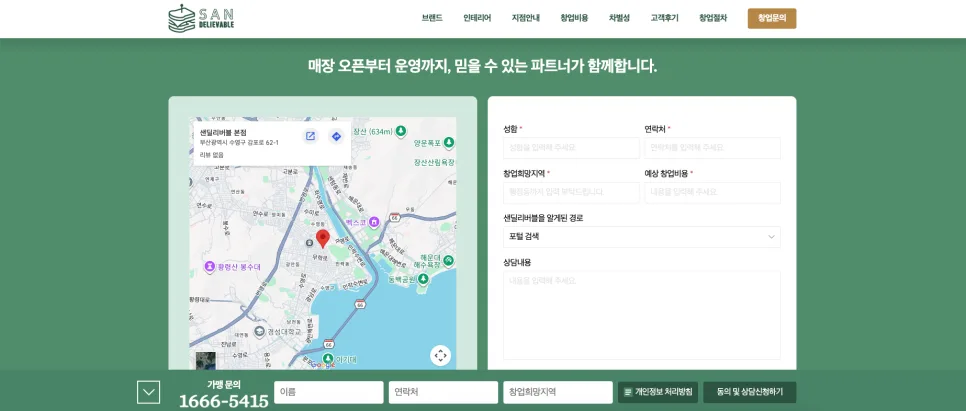Screen dimensions: 966x411
Task: Click the 이기대 green park marker
Action: (328, 359)
